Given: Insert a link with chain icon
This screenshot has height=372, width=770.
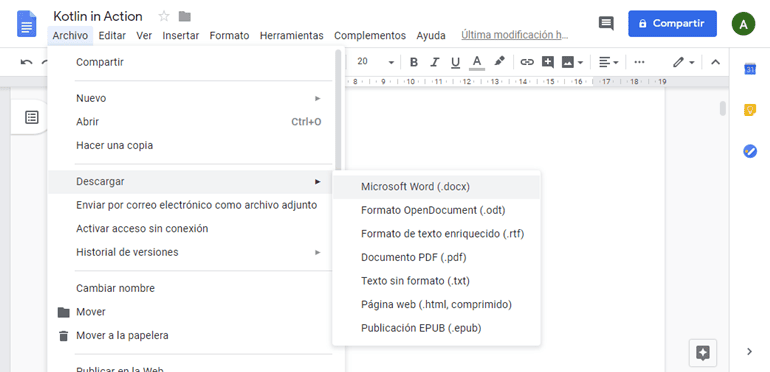Looking at the screenshot, I should (527, 62).
